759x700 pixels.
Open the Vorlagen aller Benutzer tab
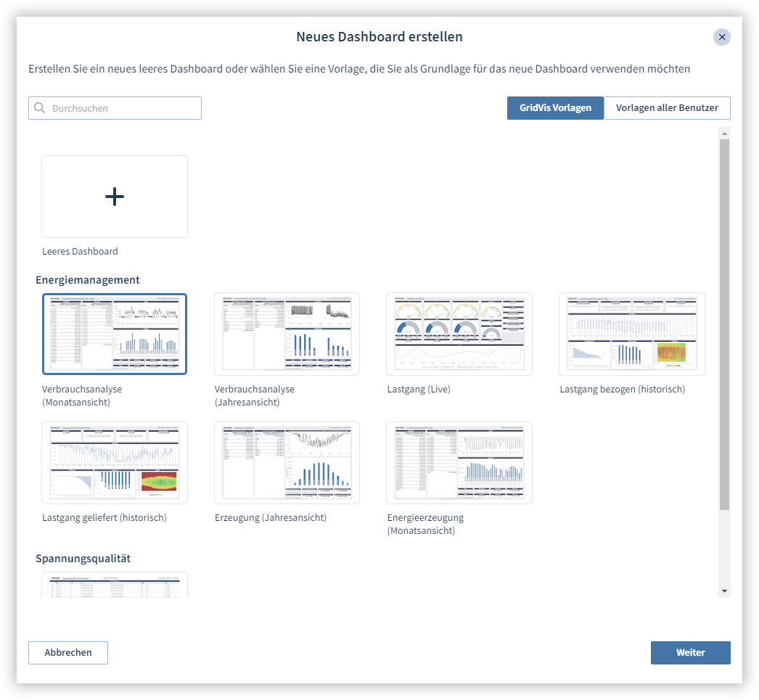point(667,107)
